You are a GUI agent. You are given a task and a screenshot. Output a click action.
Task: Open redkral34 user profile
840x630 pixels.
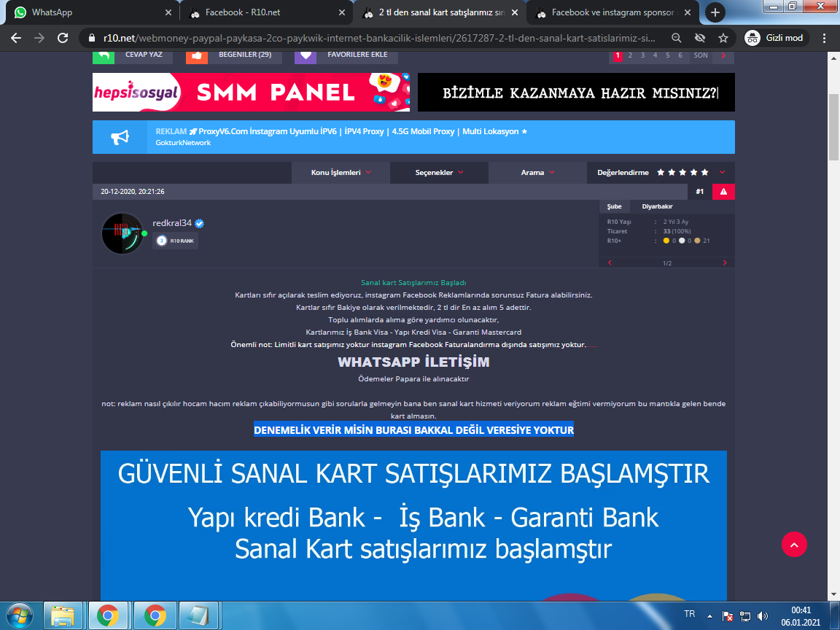point(172,223)
